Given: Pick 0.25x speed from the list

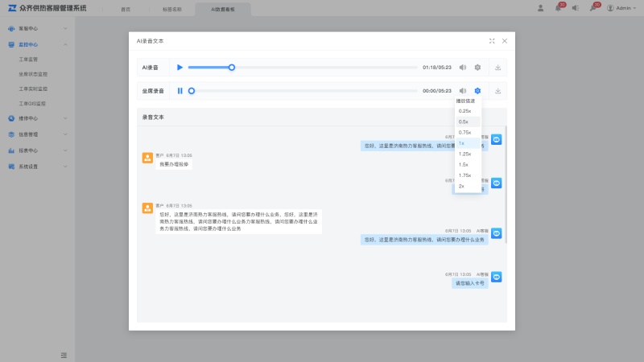Looking at the screenshot, I should (465, 110).
